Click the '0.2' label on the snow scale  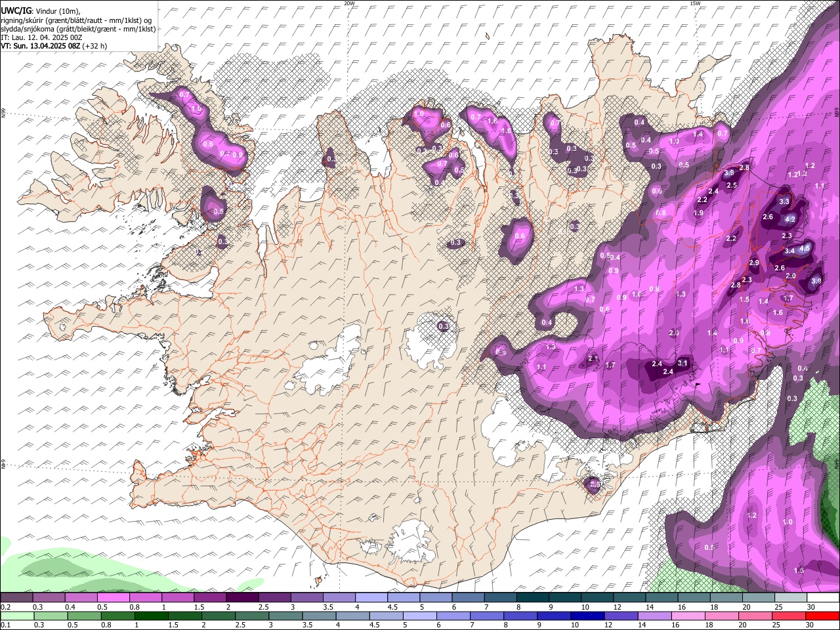(x=5, y=608)
